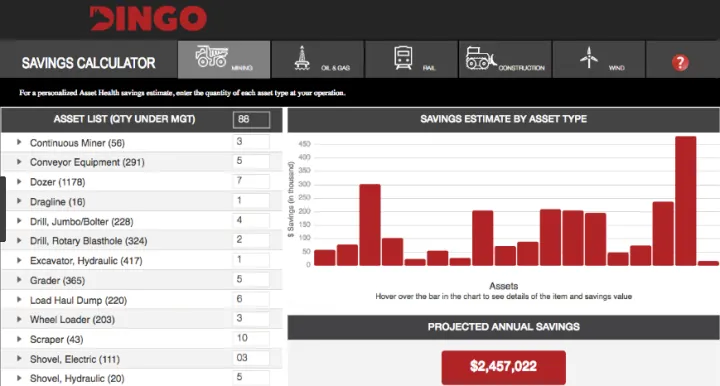Open the Wind turbine category
Viewport: 720px width, 386px height.
[x=589, y=57]
